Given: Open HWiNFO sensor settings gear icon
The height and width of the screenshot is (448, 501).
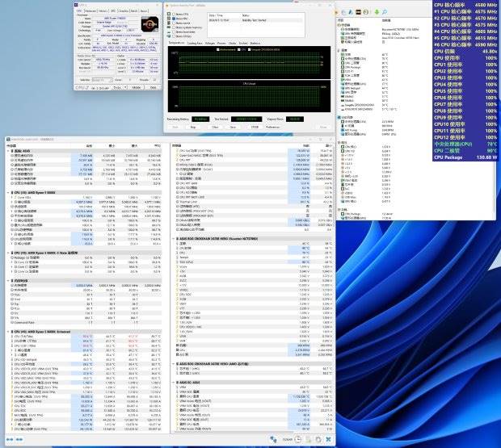Looking at the screenshot, I should coord(318,439).
